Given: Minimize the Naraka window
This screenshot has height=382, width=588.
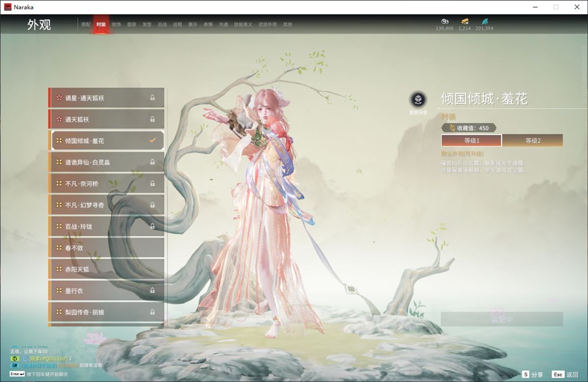Looking at the screenshot, I should [x=535, y=7].
